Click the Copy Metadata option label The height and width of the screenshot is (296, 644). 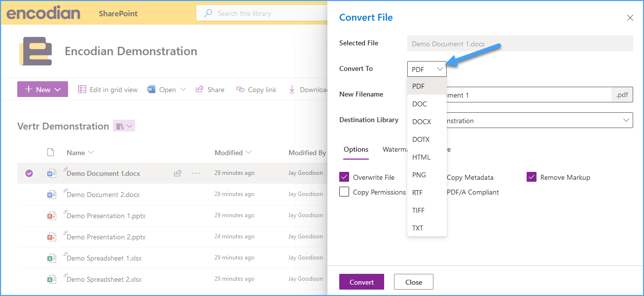pos(470,177)
